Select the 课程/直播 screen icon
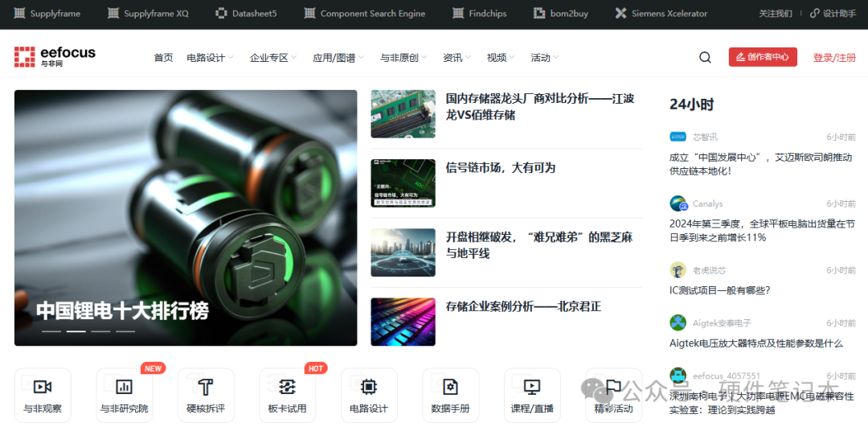Viewport: 868px width, 427px height. pyautogui.click(x=531, y=387)
